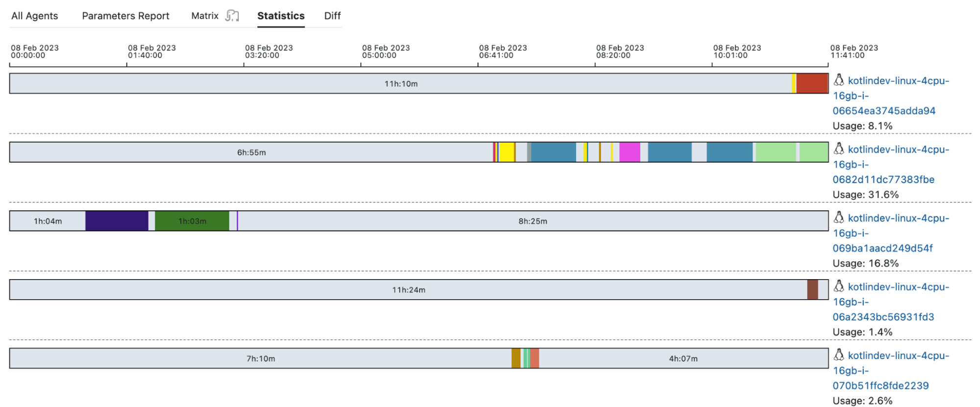
Task: Click the Usage: 2.6% text
Action: point(862,401)
